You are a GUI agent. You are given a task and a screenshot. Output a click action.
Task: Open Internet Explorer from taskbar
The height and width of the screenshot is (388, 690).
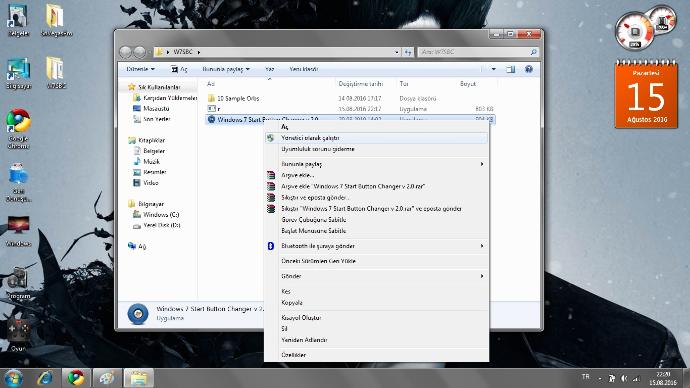pos(45,378)
